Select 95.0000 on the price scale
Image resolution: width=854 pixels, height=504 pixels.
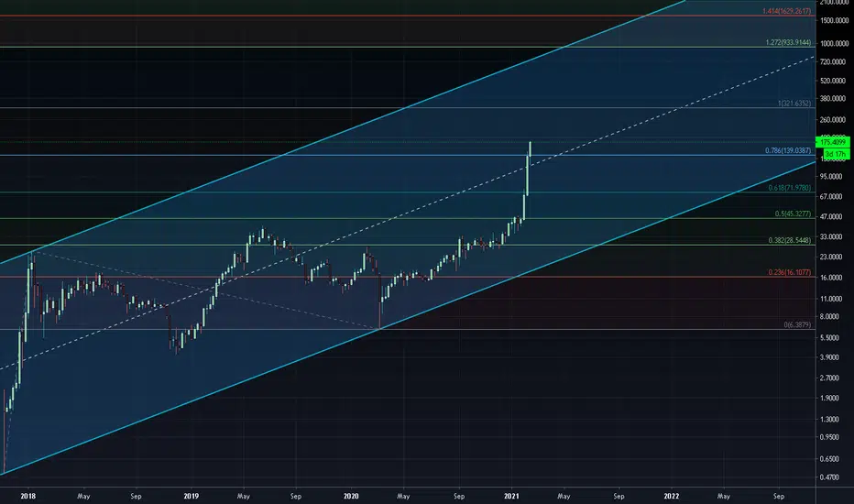point(832,177)
